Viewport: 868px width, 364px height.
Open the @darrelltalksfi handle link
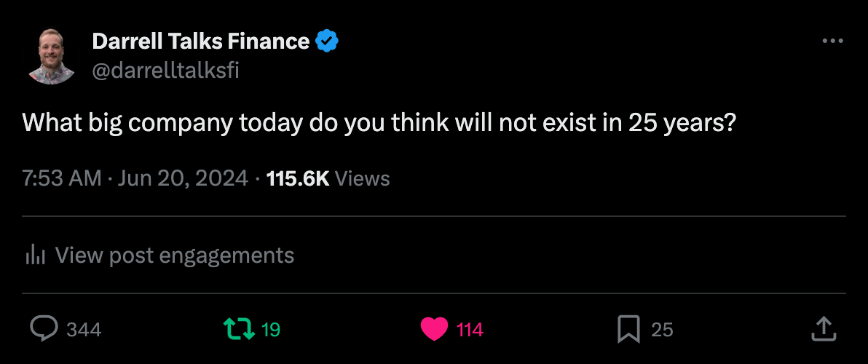[165, 71]
